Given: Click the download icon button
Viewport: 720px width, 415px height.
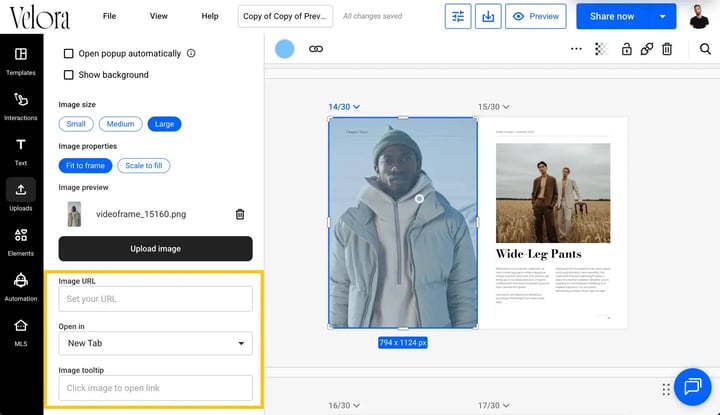Looking at the screenshot, I should coord(488,17).
